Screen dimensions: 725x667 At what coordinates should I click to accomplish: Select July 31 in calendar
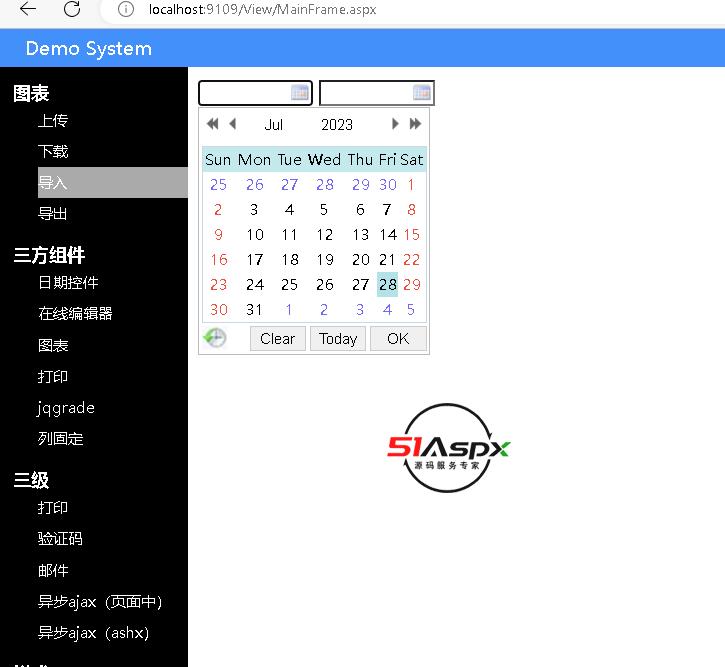(254, 309)
